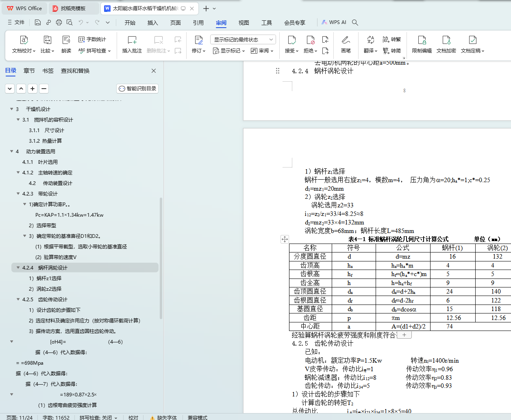Click the search magnifier beside WPS AI
This screenshot has height=420, width=511.
coord(355,22)
